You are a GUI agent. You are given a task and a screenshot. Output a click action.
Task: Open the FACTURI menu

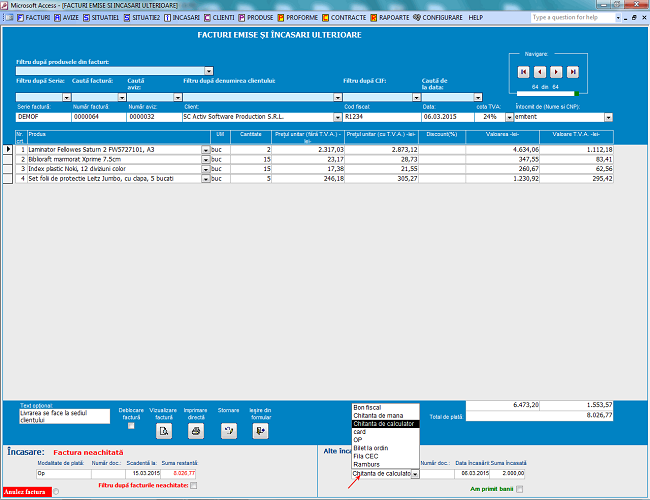tap(33, 17)
